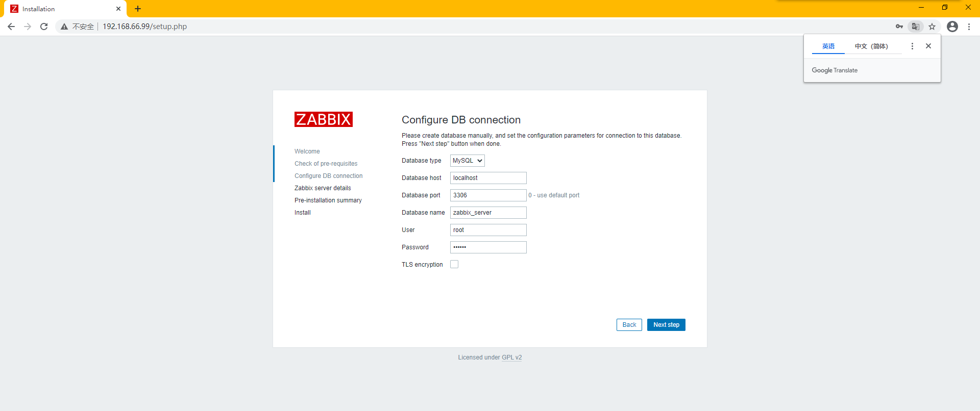Click the browser forward arrow

(28, 27)
